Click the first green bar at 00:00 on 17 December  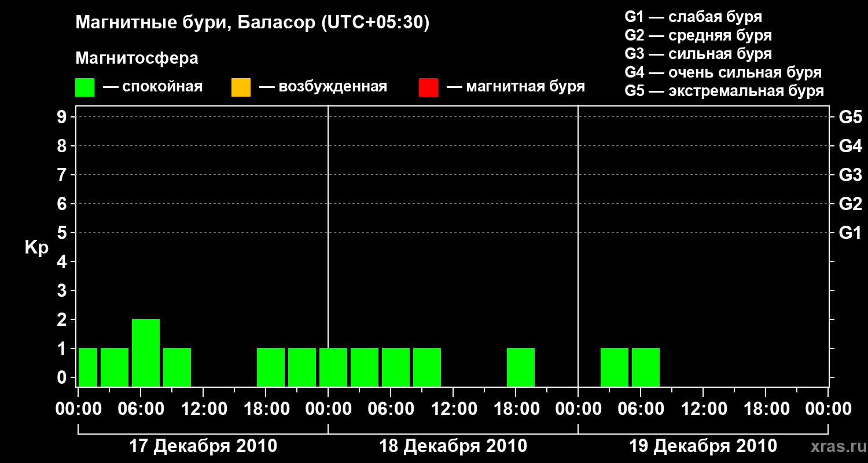[88, 367]
